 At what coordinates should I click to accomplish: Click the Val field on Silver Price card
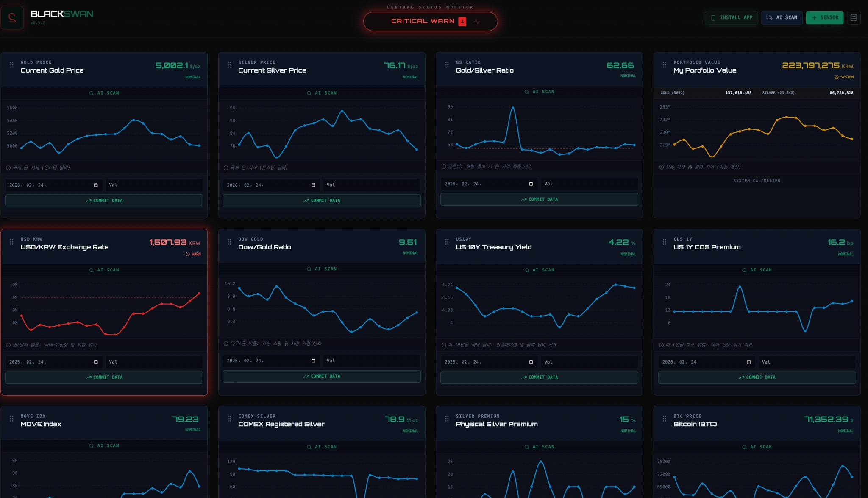point(371,185)
